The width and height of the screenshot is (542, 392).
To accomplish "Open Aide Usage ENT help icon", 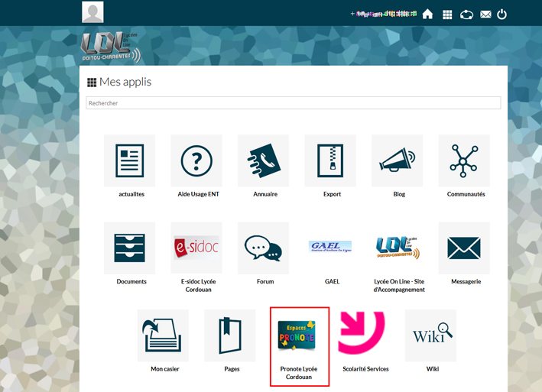I will coord(196,160).
